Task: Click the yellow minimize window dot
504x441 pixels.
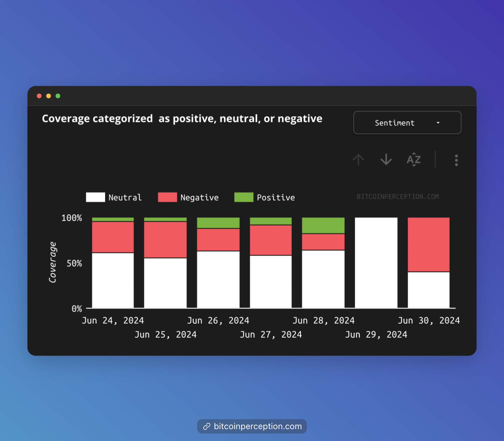Action: (x=49, y=96)
